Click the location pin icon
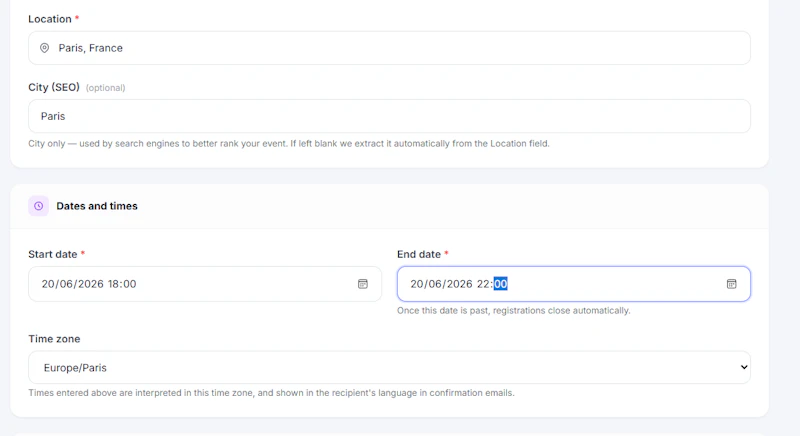The height and width of the screenshot is (436, 800). (45, 48)
